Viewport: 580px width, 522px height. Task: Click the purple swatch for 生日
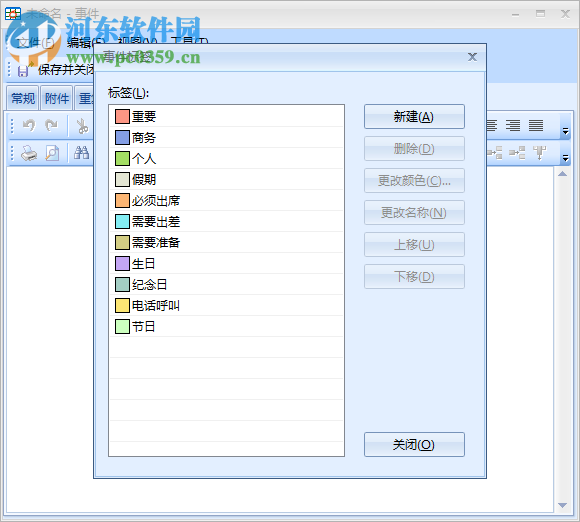pos(122,264)
